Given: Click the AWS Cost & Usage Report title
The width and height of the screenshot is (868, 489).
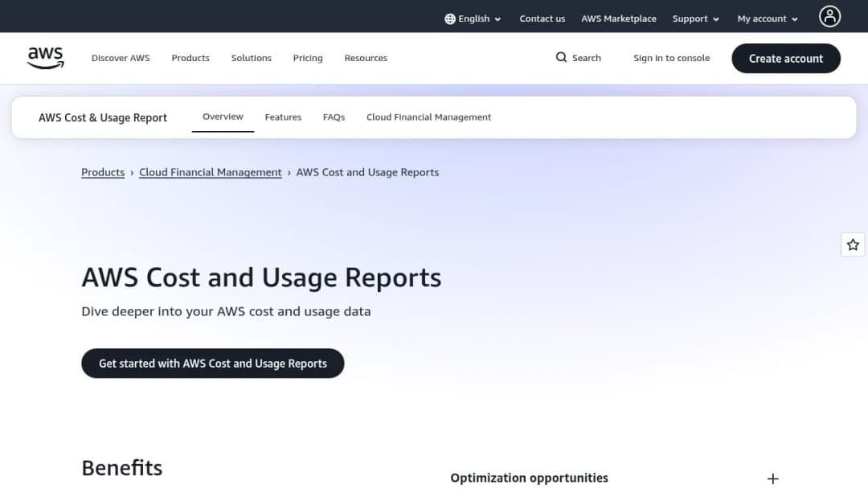Looking at the screenshot, I should (102, 117).
